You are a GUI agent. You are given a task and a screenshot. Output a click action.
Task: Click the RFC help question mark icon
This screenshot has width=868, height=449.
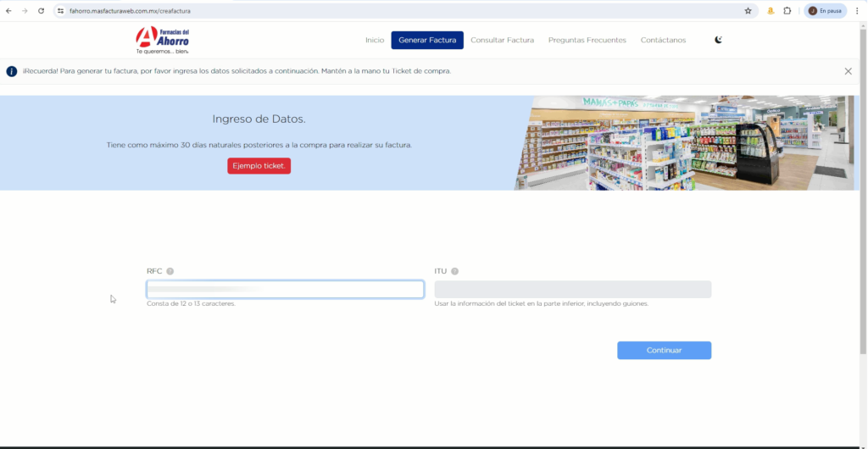pos(170,271)
